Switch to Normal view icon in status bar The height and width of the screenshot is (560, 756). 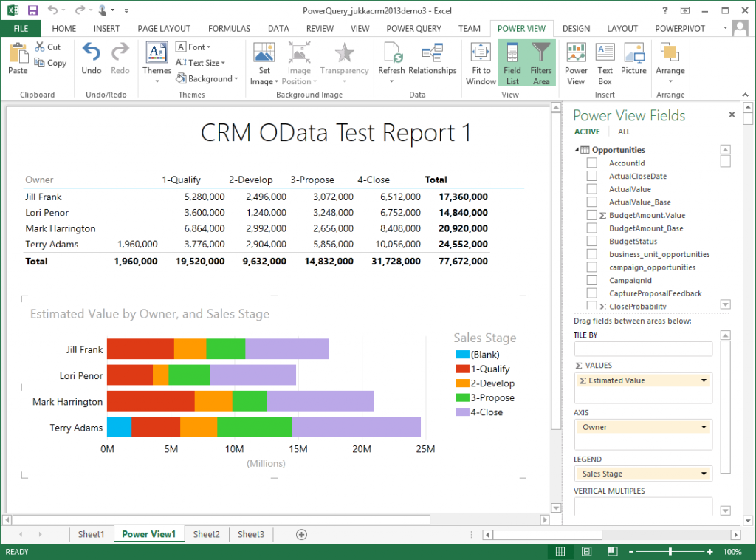[x=560, y=551]
